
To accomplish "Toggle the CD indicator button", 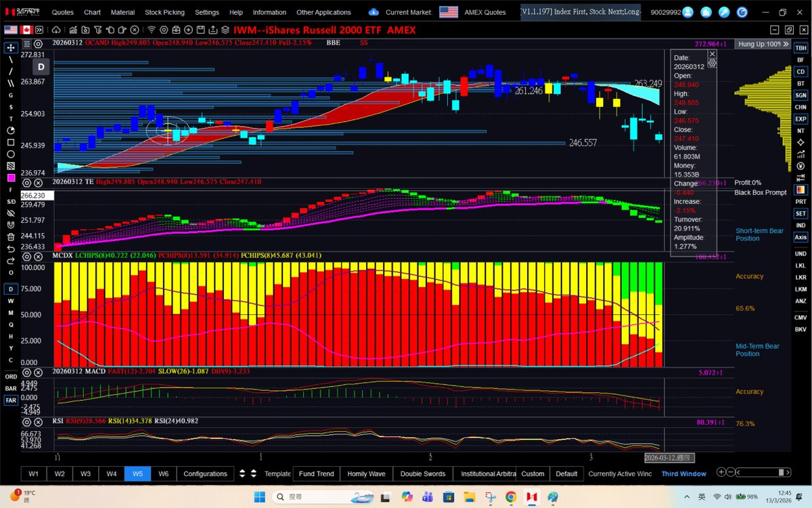I will 800,72.
